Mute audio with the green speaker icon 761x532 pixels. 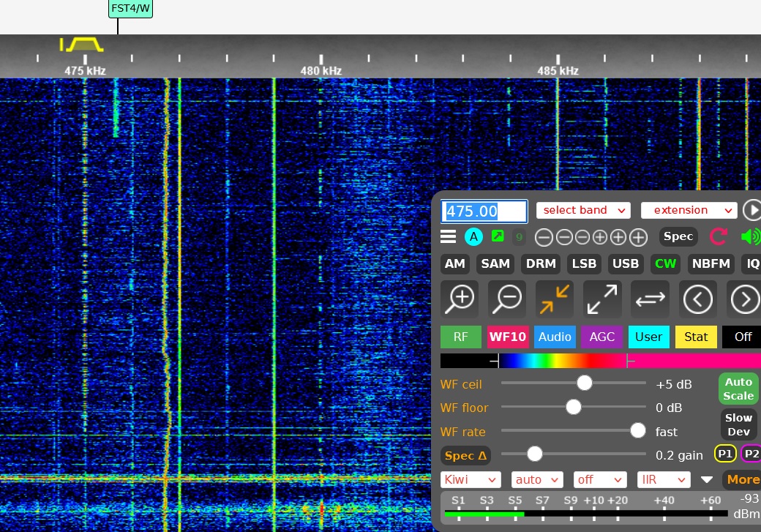coord(750,236)
